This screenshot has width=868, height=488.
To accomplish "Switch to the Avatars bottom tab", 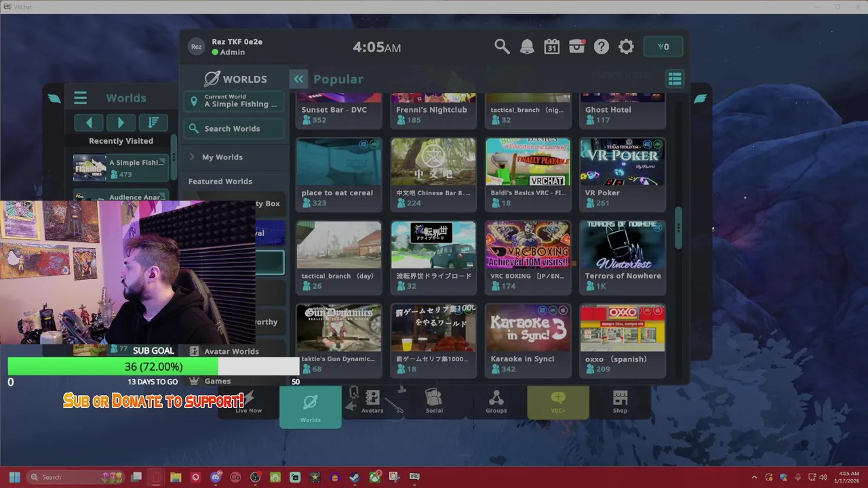I will coord(372,401).
